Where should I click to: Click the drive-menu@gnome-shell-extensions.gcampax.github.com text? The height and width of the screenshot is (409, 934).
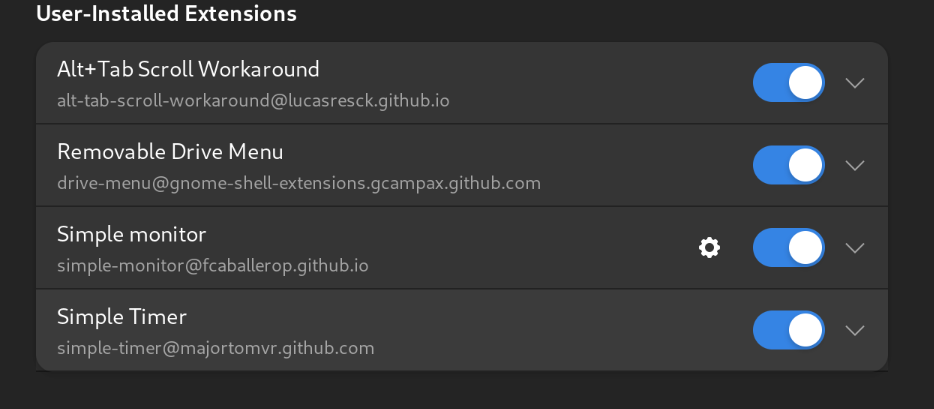pos(298,184)
